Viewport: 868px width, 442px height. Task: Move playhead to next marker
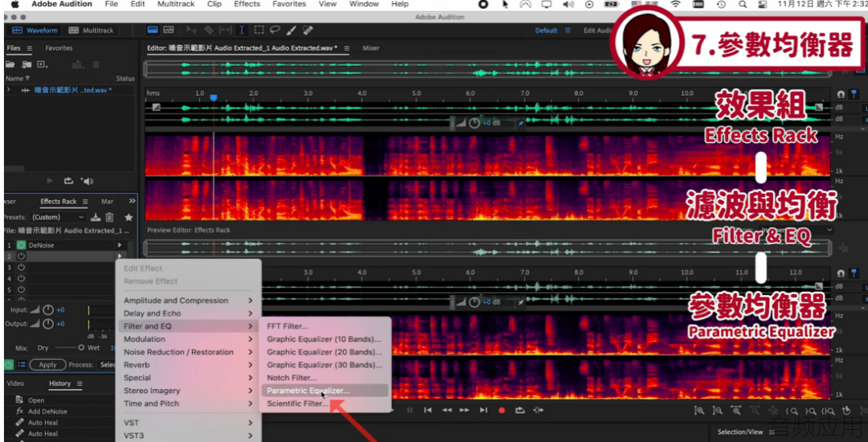(483, 411)
